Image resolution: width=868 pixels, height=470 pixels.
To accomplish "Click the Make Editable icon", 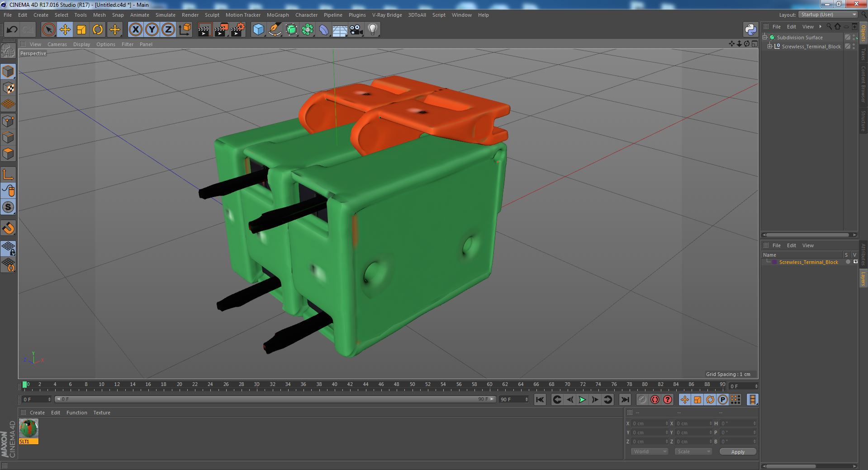I will (8, 51).
